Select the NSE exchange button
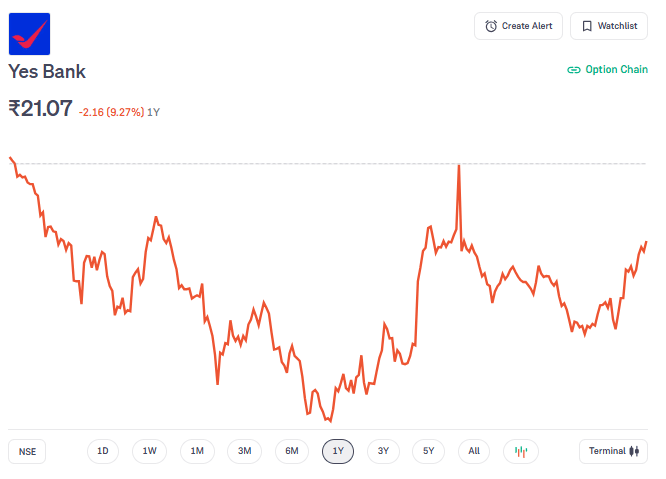Image resolution: width=666 pixels, height=479 pixels. pos(27,451)
